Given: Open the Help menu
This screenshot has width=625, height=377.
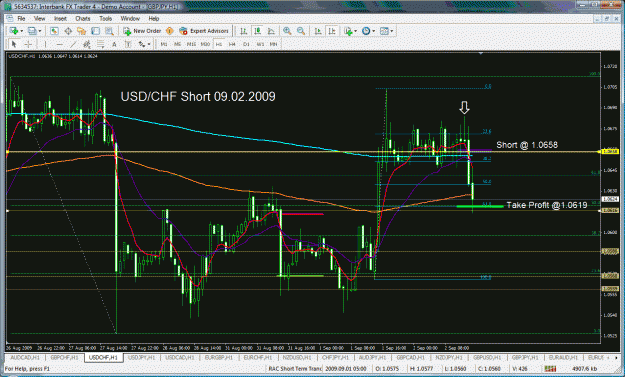Looking at the screenshot, I should (154, 18).
